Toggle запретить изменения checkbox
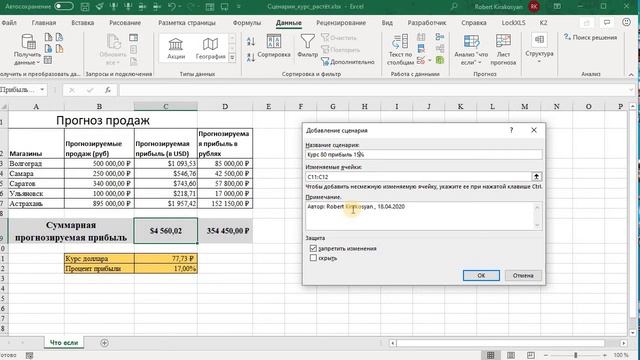 [313, 248]
